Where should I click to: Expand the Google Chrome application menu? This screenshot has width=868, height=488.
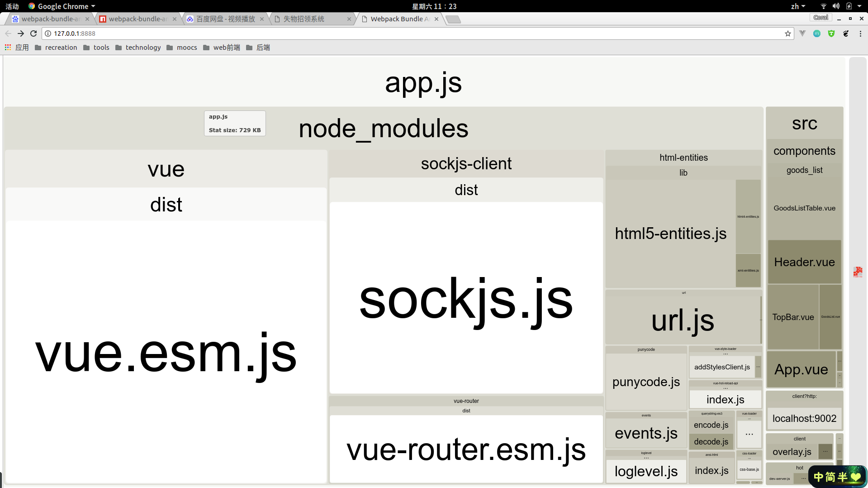pyautogui.click(x=62, y=6)
